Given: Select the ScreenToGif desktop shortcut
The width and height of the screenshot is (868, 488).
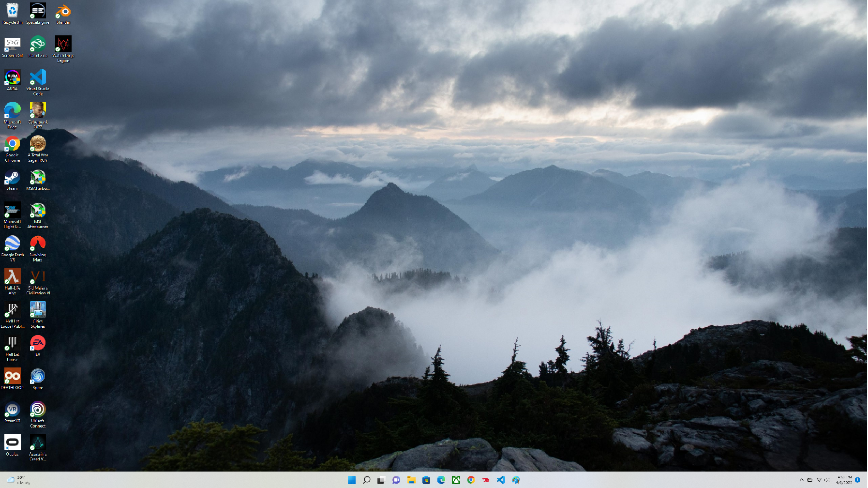Looking at the screenshot, I should click(12, 47).
